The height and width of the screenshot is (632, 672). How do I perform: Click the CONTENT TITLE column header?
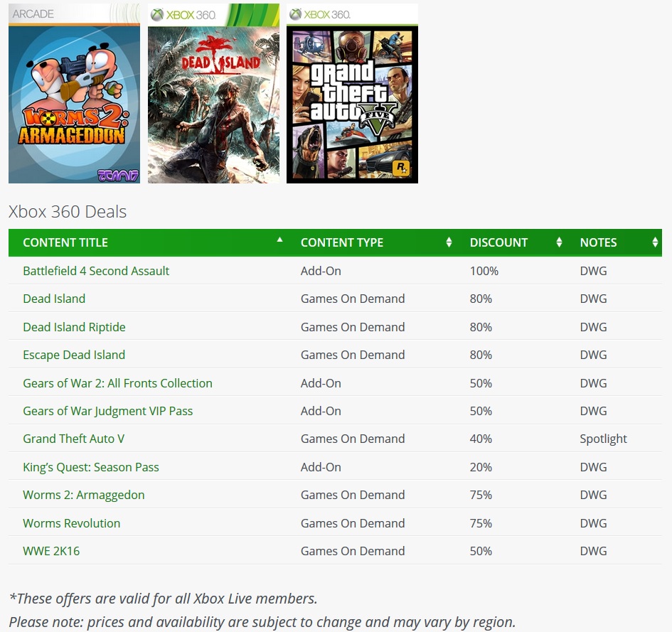[65, 242]
